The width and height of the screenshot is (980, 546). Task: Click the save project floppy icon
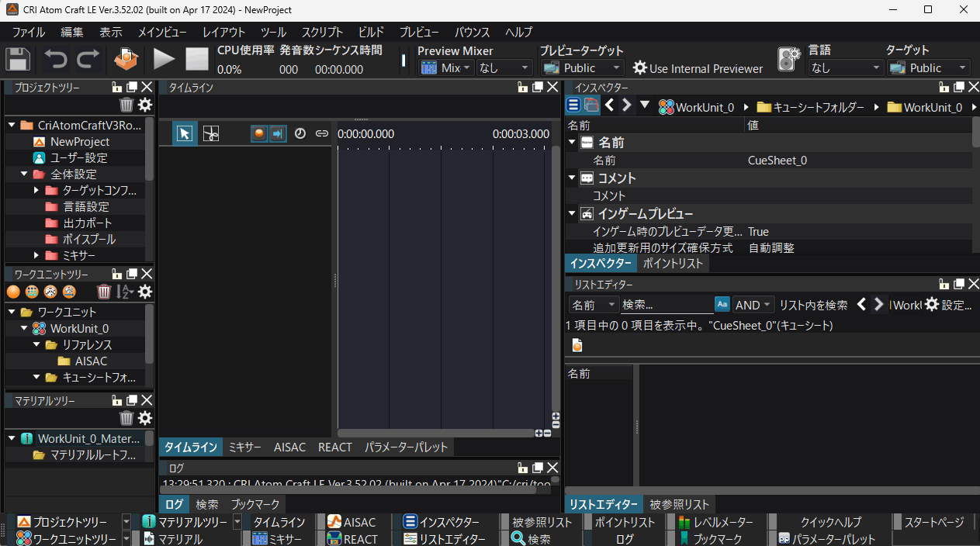[x=18, y=60]
